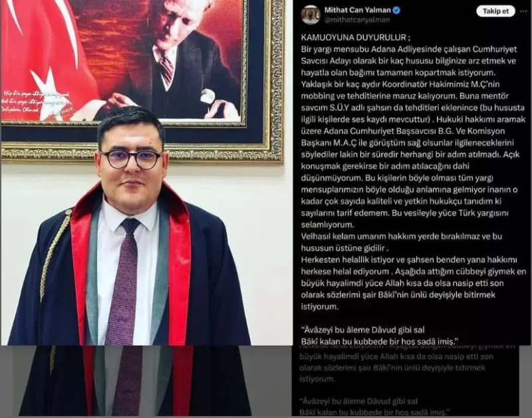The image size is (532, 418).
Task: Click the "Takip et" follow button
Action: point(495,11)
